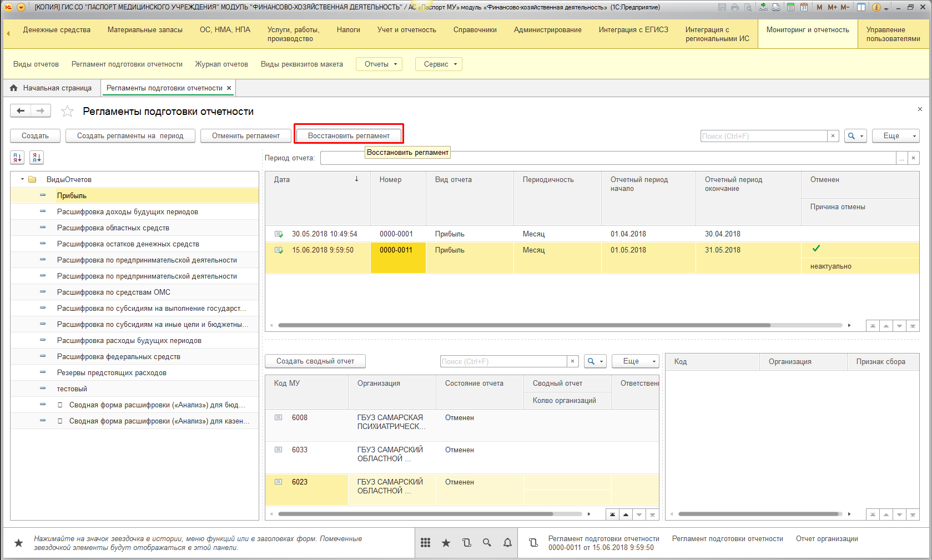This screenshot has height=560, width=932.
Task: Open the Отчеты dropdown menu
Action: (380, 64)
